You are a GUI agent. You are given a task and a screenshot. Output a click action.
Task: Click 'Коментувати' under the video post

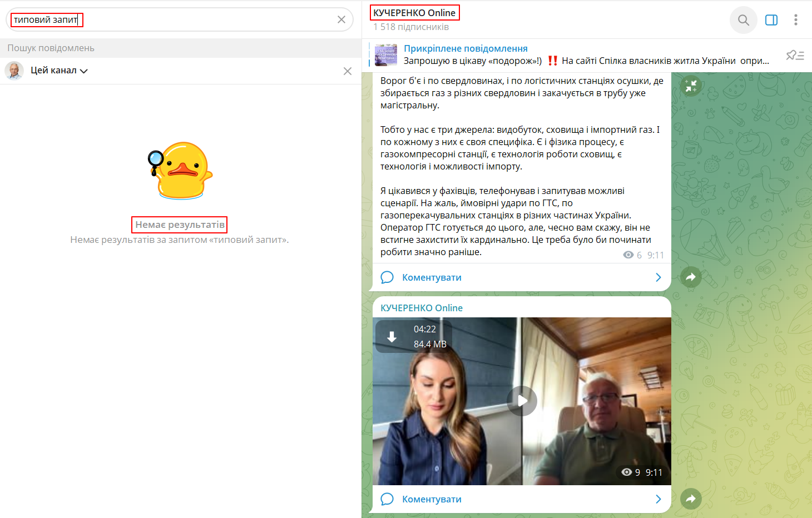tap(432, 499)
